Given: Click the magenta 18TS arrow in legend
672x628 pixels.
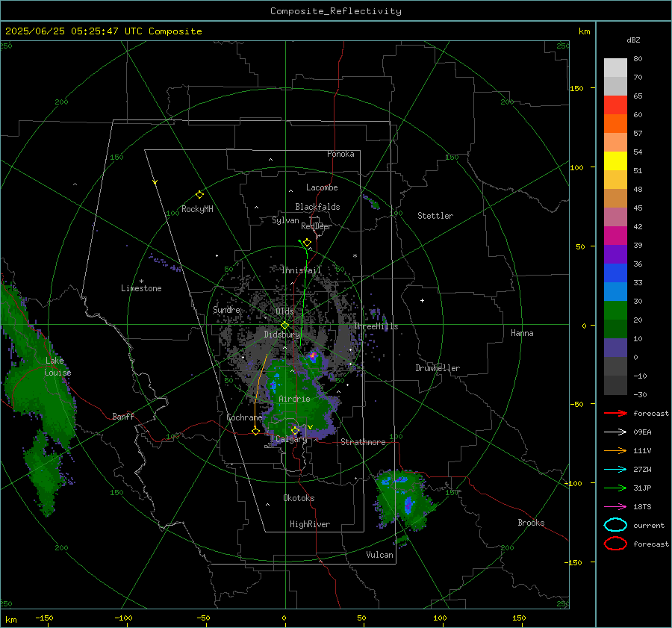Looking at the screenshot, I should coord(615,507).
